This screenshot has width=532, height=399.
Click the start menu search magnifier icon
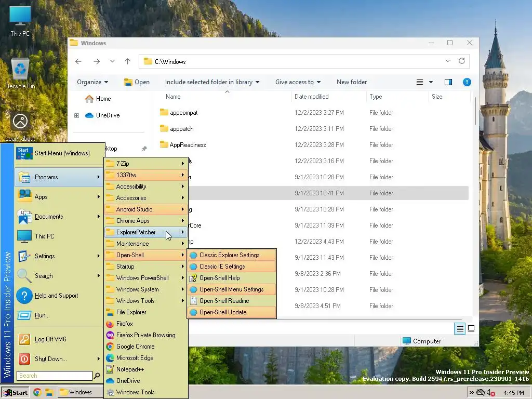pyautogui.click(x=97, y=376)
